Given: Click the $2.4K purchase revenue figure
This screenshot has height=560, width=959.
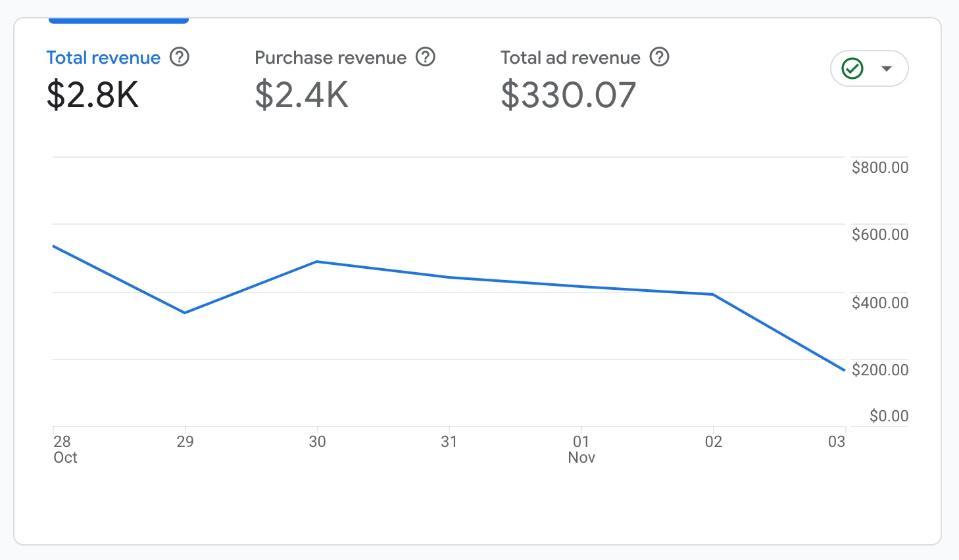Looking at the screenshot, I should 301,95.
